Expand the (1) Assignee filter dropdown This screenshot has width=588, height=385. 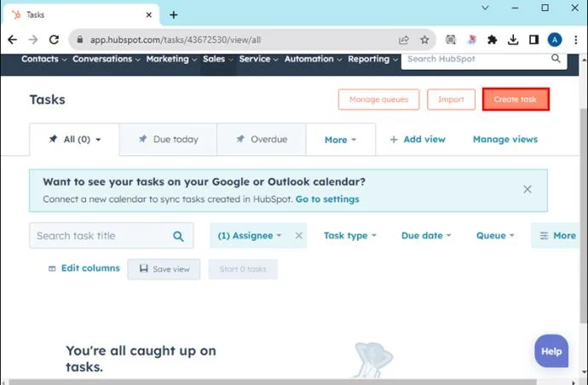(x=250, y=235)
